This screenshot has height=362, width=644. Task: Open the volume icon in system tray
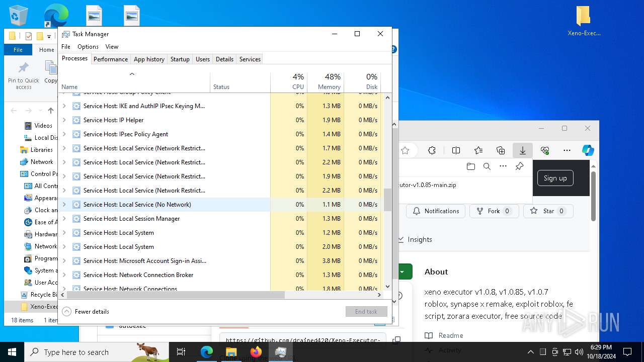(579, 352)
